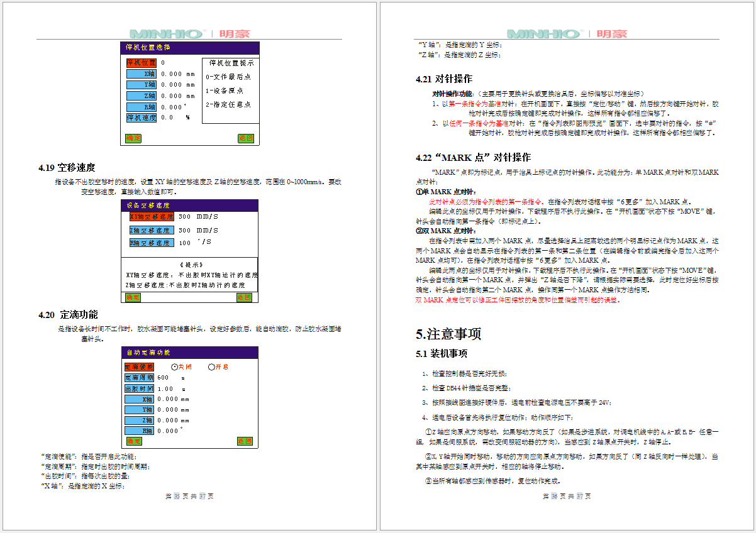The height and width of the screenshot is (533, 756).
Task: Select the Z轴空移速度 field
Action: (152, 230)
